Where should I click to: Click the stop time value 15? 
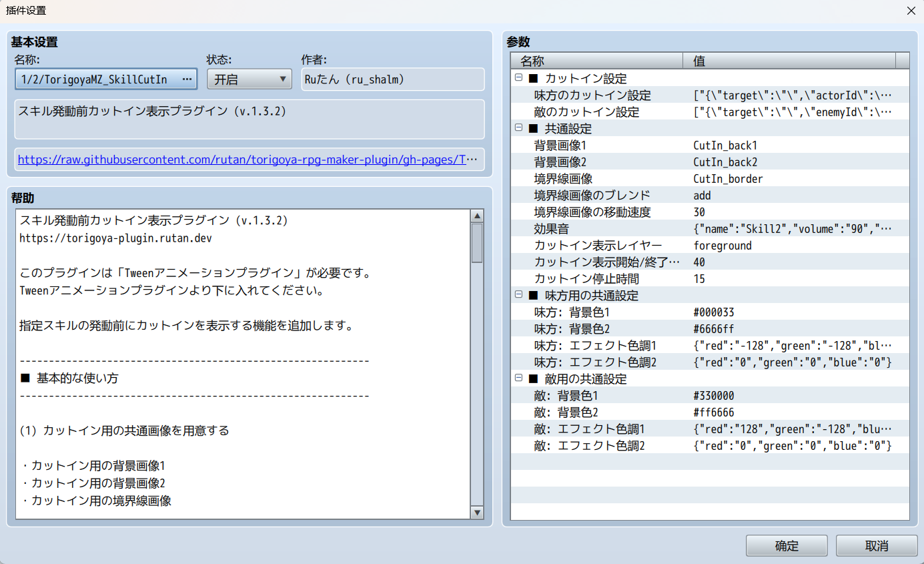pyautogui.click(x=699, y=278)
